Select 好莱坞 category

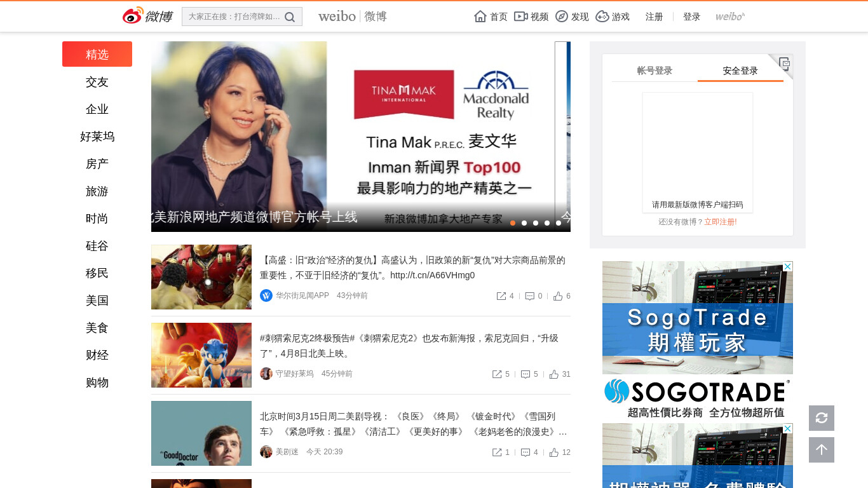(x=97, y=137)
